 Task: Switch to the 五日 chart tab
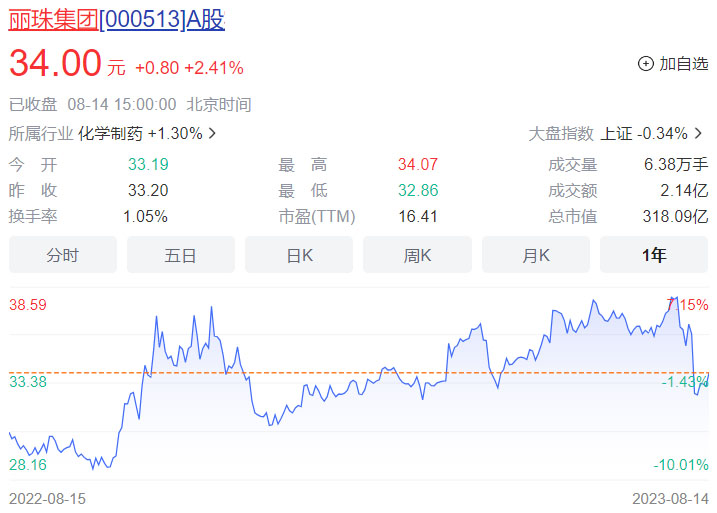pos(181,255)
